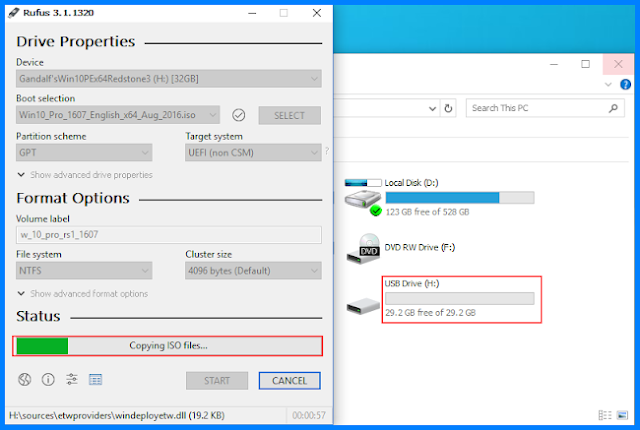
Task: Click the checksum checkmark icon beside ISO
Action: 239,115
